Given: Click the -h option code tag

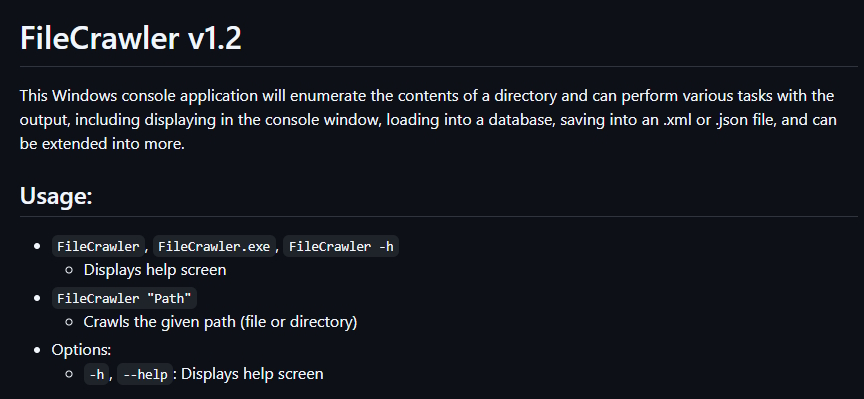Looking at the screenshot, I should tap(96, 374).
